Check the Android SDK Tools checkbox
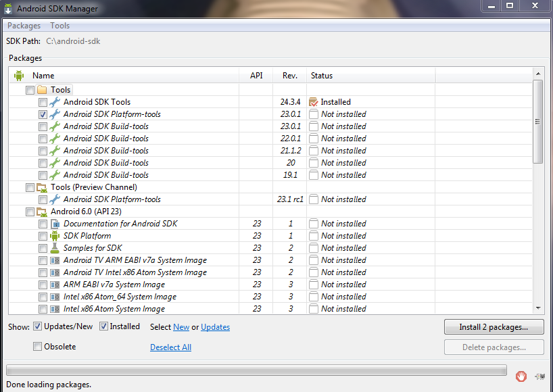Viewport: 553px width, 392px height. (43, 103)
